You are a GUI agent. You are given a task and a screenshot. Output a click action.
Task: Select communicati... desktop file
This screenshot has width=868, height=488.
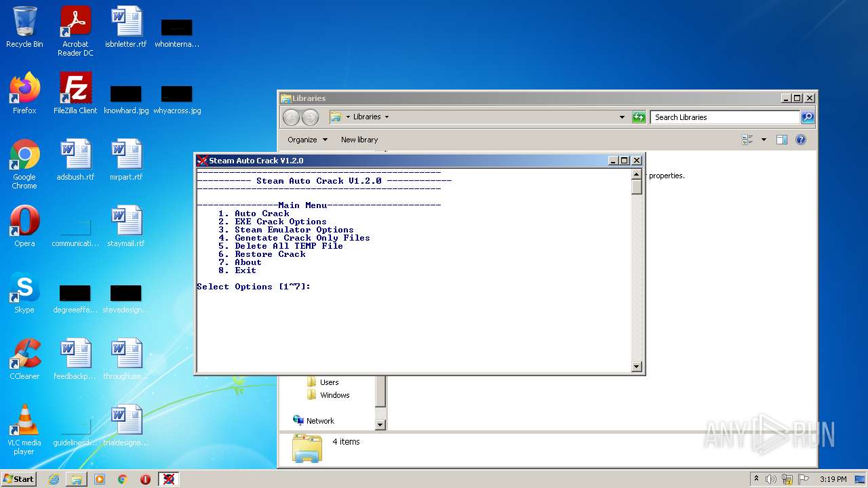75,230
